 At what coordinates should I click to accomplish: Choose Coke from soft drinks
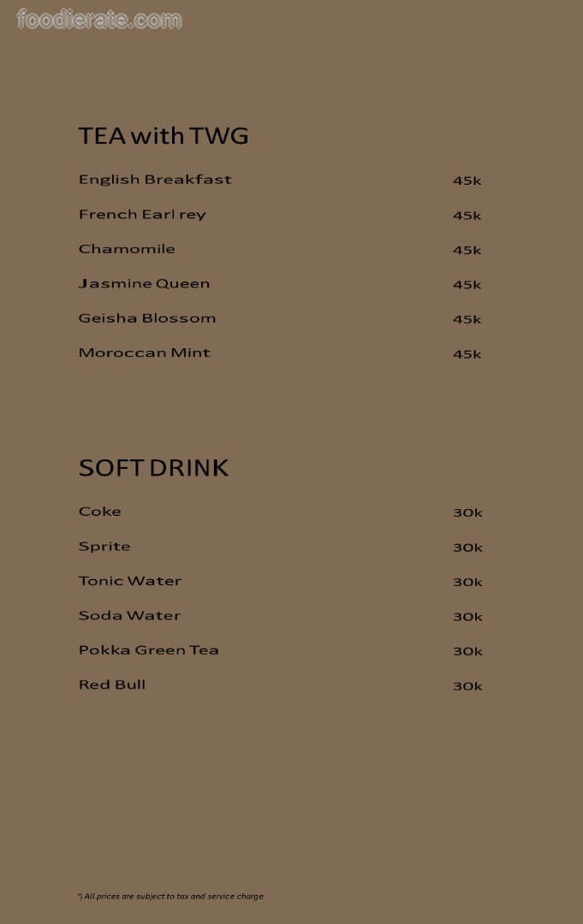[100, 512]
